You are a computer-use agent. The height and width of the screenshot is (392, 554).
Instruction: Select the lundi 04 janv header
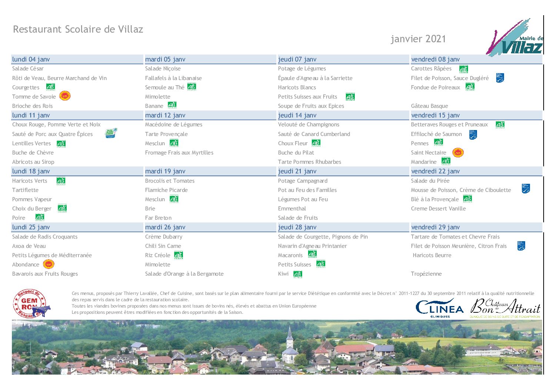(x=77, y=59)
